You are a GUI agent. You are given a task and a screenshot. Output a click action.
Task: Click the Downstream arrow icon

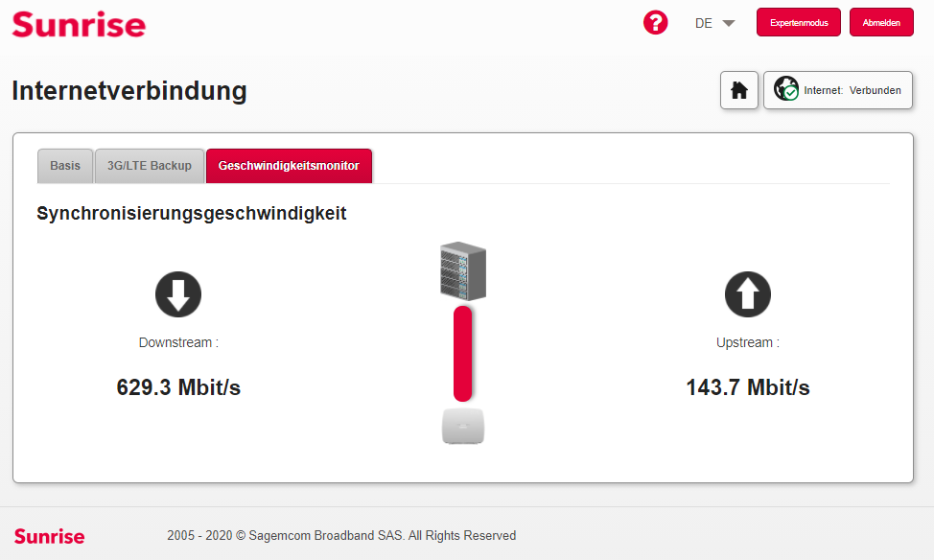(178, 294)
